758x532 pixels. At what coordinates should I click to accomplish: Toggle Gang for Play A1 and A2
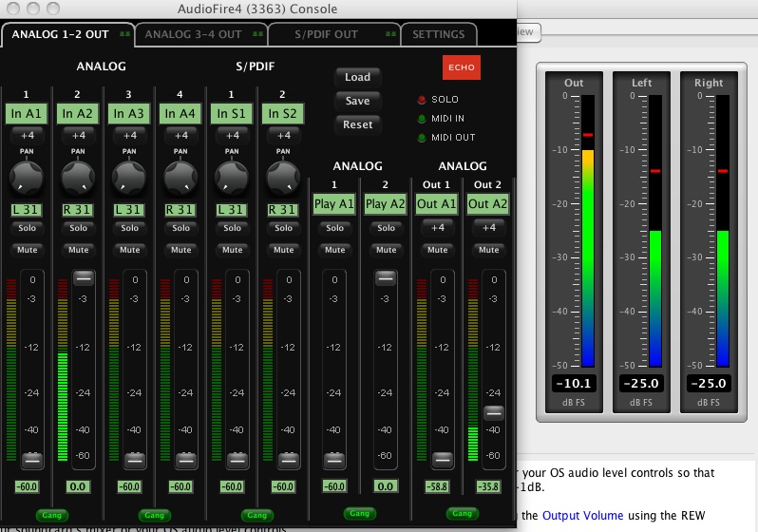coord(359,514)
